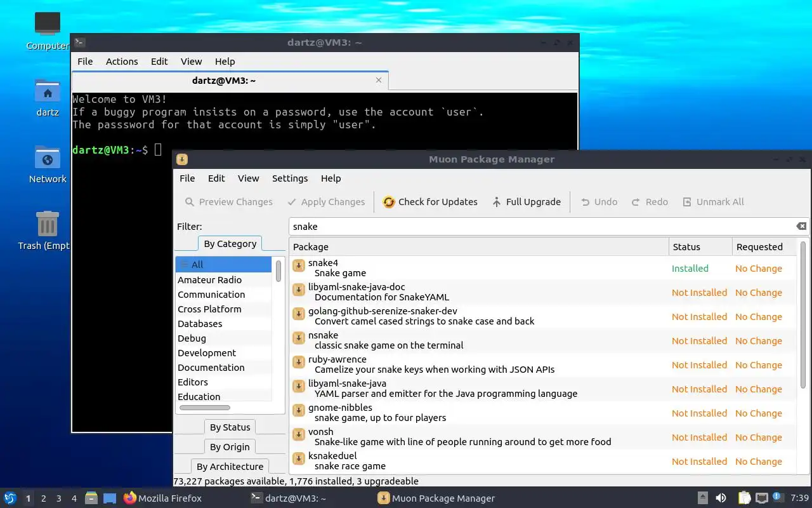Viewport: 812px width, 508px height.
Task: Select the libyaml-snake-java-doc package row
Action: pos(543,292)
